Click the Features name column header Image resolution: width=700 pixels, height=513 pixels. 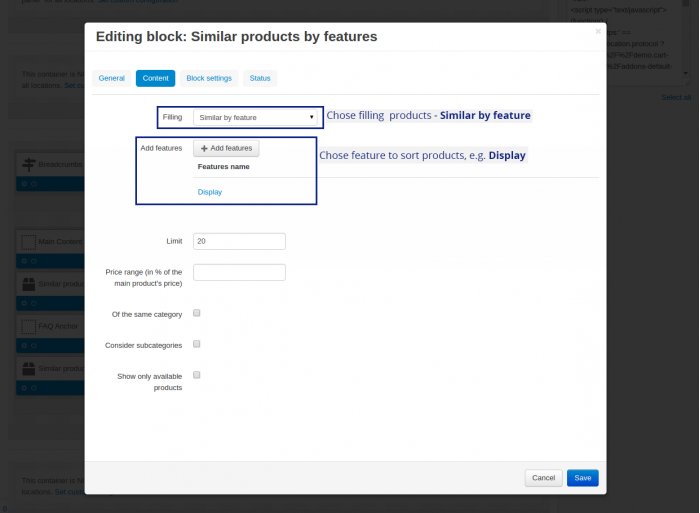pos(224,167)
